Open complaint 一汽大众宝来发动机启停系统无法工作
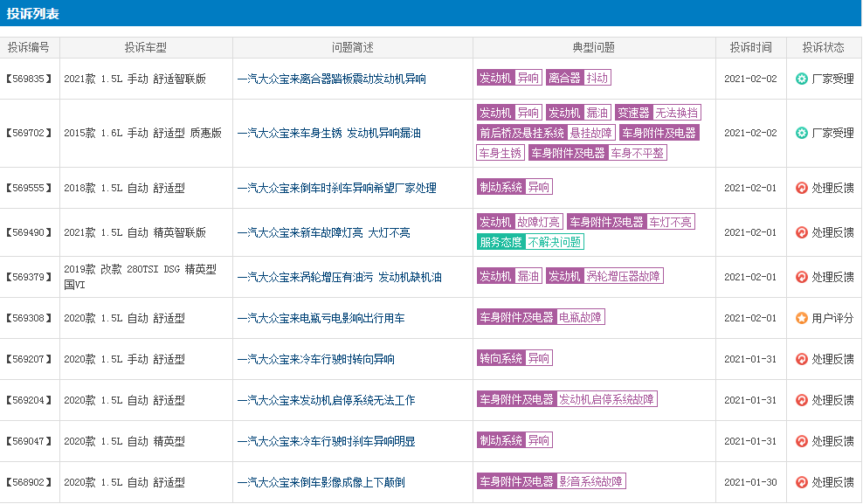This screenshot has height=504, width=863. click(326, 400)
